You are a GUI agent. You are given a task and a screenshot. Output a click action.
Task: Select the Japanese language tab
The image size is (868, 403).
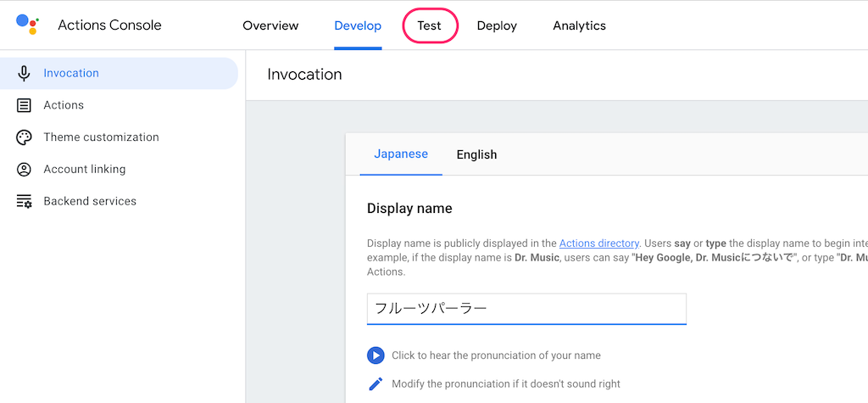(x=401, y=154)
